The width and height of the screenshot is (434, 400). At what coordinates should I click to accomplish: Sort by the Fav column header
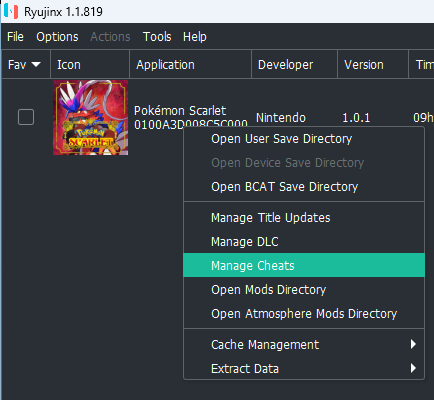tap(26, 64)
